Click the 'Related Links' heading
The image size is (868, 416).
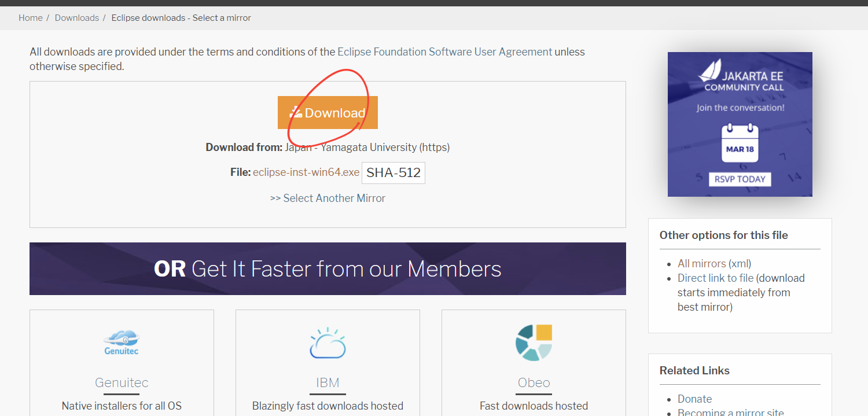pos(694,370)
